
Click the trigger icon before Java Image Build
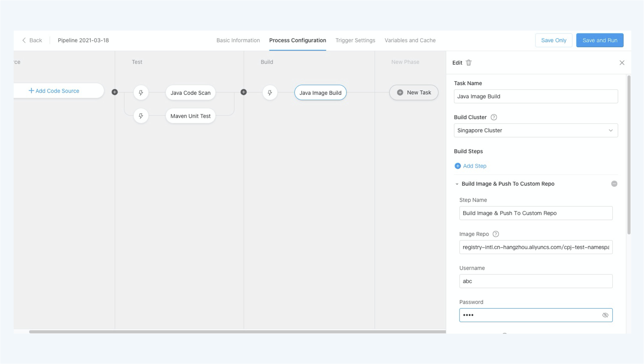pyautogui.click(x=270, y=93)
